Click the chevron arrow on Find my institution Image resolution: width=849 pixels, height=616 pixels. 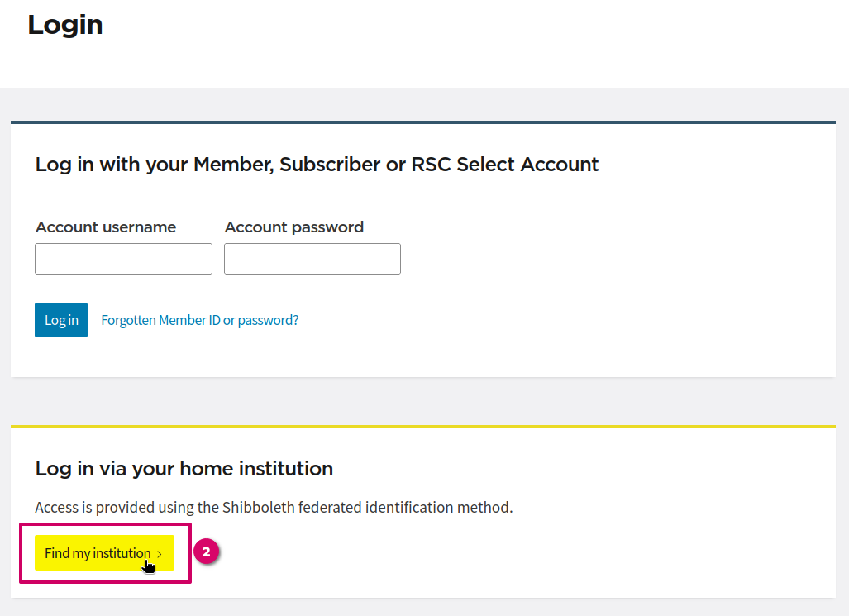(160, 554)
